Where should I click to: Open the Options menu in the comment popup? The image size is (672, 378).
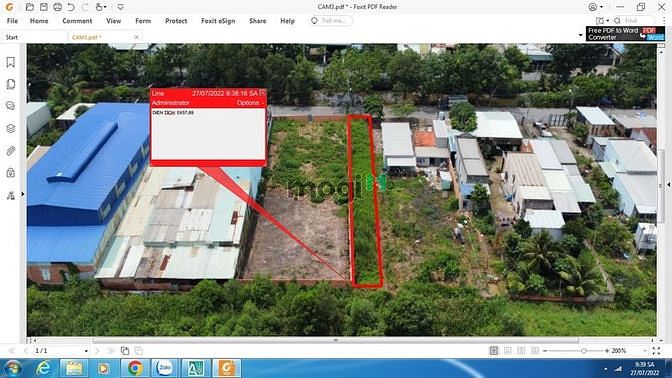(x=249, y=103)
